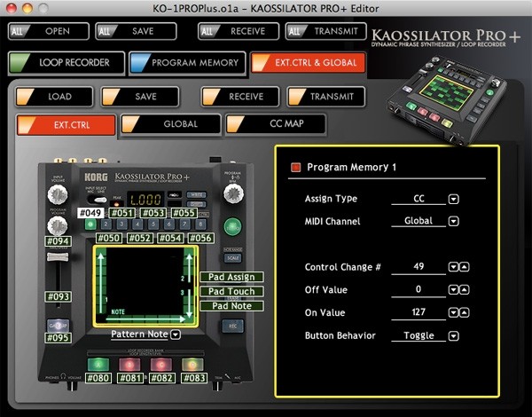Image resolution: width=532 pixels, height=417 pixels.
Task: Click the ALL OPEN button
Action: coord(49,31)
